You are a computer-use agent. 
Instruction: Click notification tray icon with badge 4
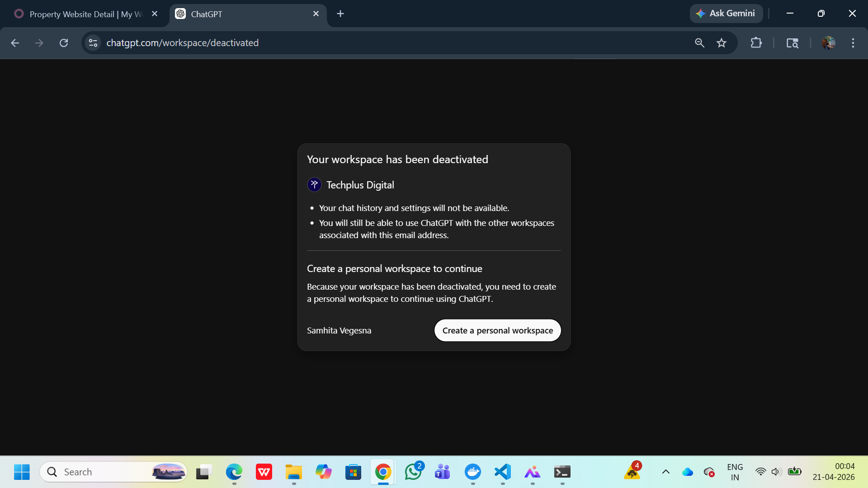tap(632, 471)
